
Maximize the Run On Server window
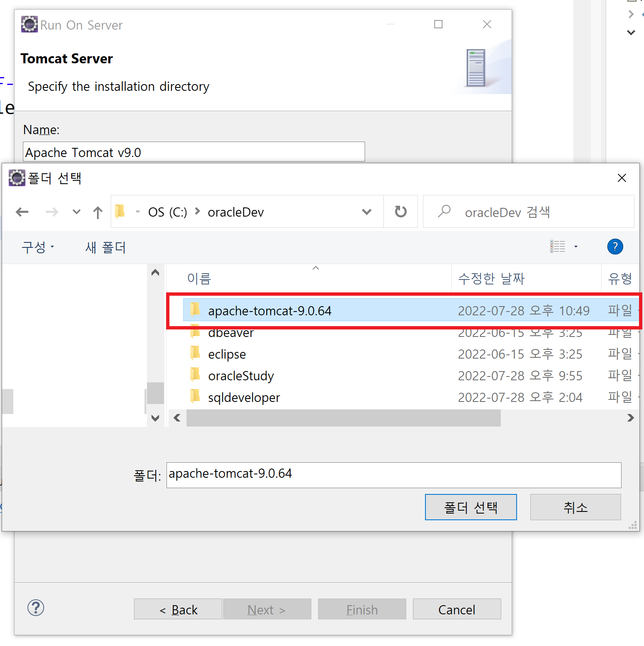click(x=438, y=24)
